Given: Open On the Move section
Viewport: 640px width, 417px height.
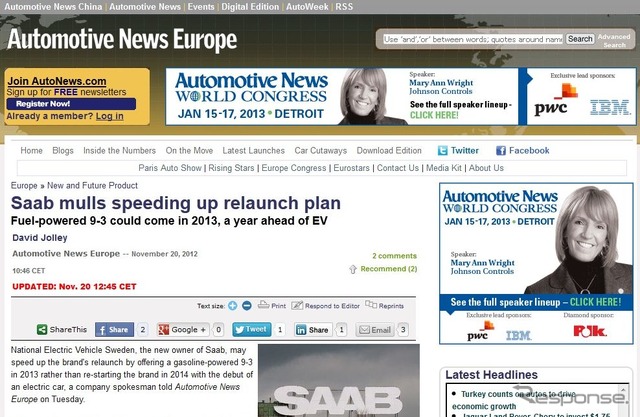Looking at the screenshot, I should pyautogui.click(x=189, y=151).
